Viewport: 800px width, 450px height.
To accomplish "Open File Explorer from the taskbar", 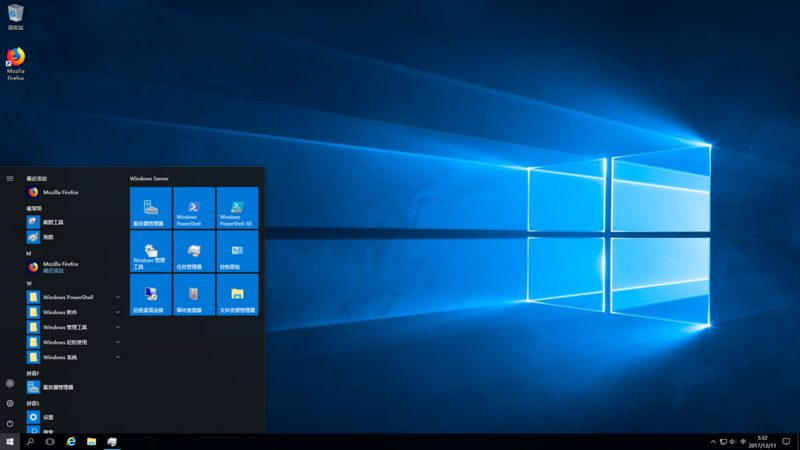I will click(91, 442).
